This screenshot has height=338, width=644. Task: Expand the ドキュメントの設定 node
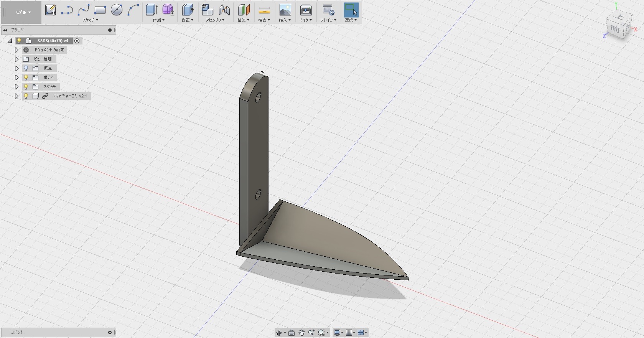point(16,50)
